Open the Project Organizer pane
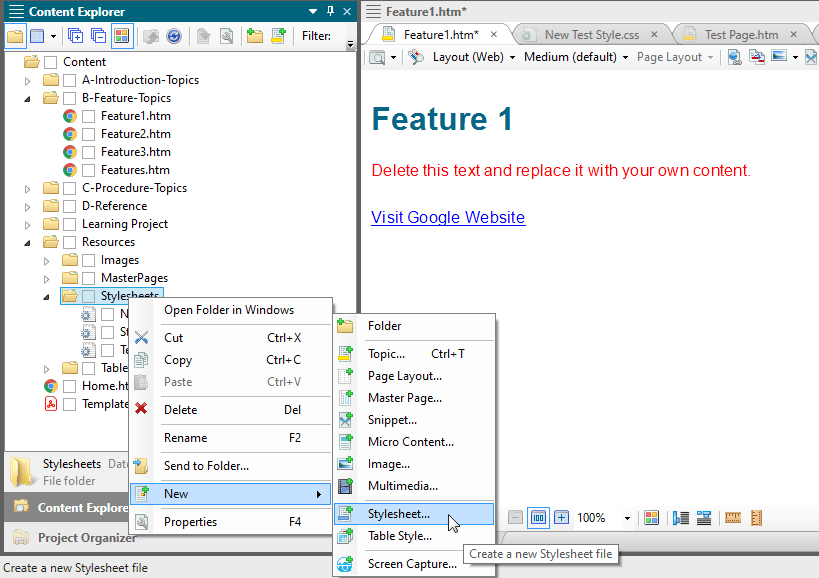Image resolution: width=819 pixels, height=578 pixels. pyautogui.click(x=87, y=538)
